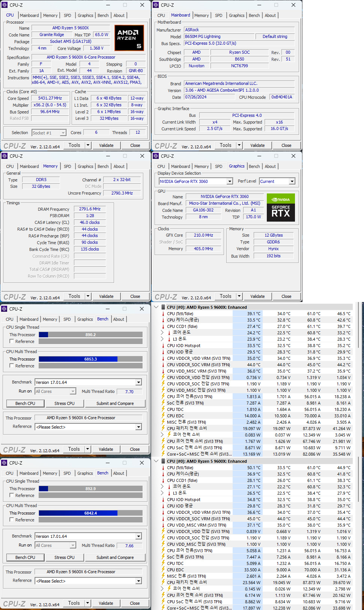Click title-bar CPU-Z icon of the Mainboard-tab window
364x610 pixels.
(x=156, y=5)
